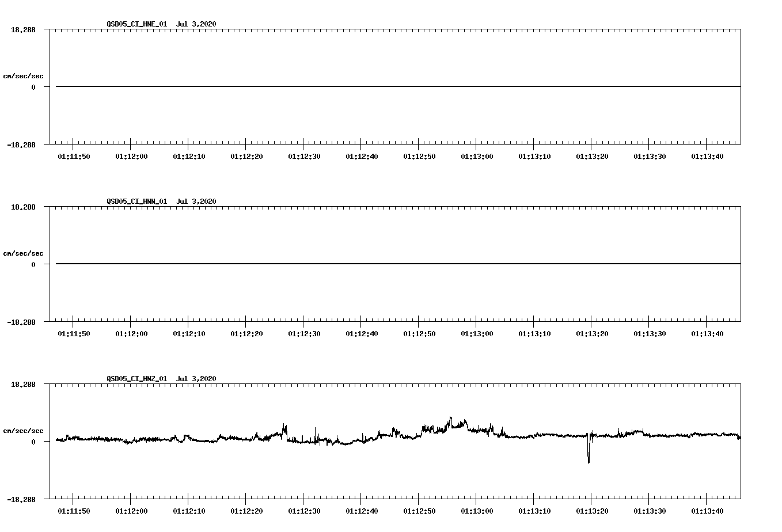
Task: Click 01:12:40 time label under HNZ plot
Action: 362,511
